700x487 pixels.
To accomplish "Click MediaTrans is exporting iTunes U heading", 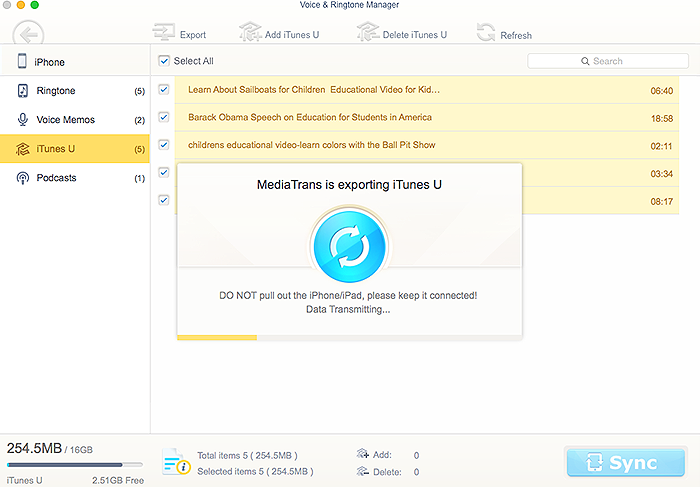I will click(x=349, y=185).
